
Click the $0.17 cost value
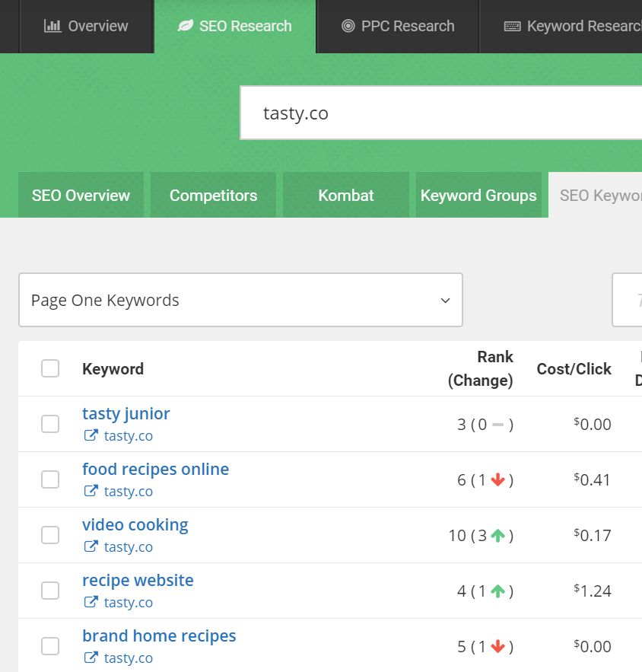tap(593, 535)
